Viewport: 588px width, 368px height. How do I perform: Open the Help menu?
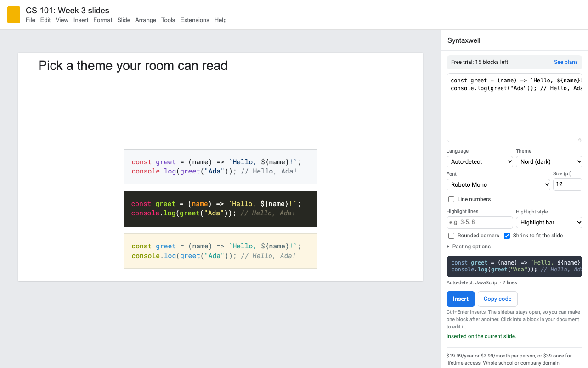pos(220,20)
